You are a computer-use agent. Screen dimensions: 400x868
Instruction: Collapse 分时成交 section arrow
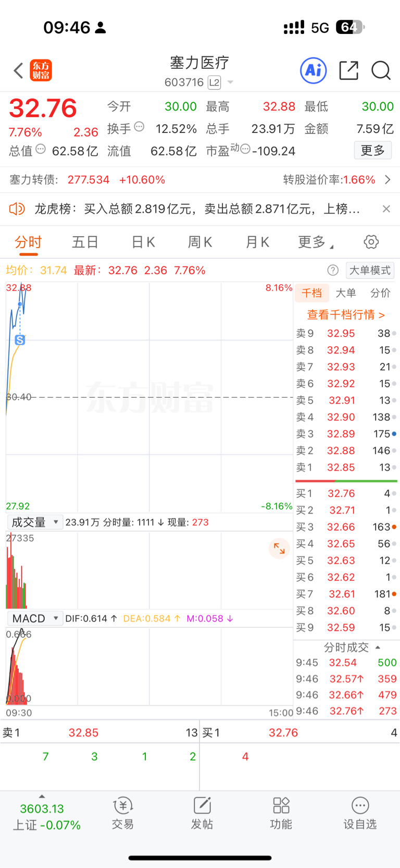point(378,647)
